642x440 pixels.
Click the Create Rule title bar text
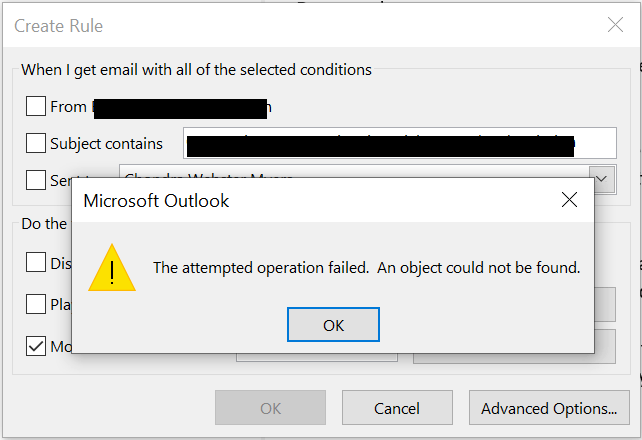[59, 26]
